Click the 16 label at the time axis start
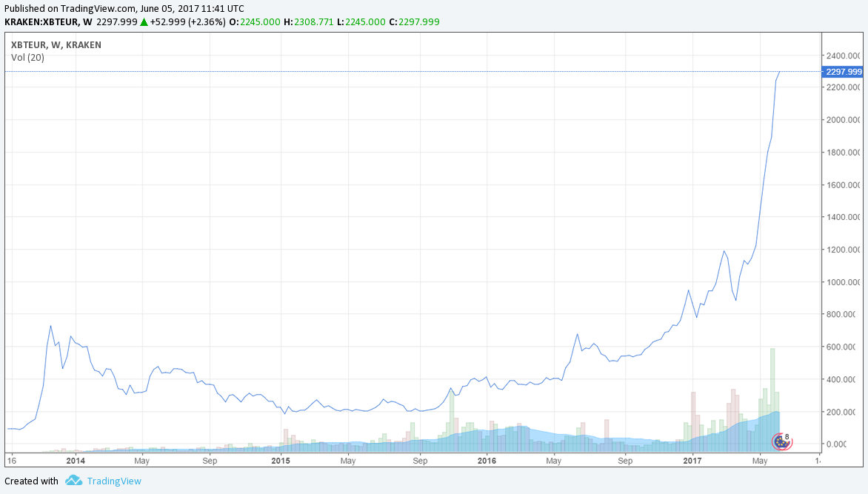 (x=12, y=461)
